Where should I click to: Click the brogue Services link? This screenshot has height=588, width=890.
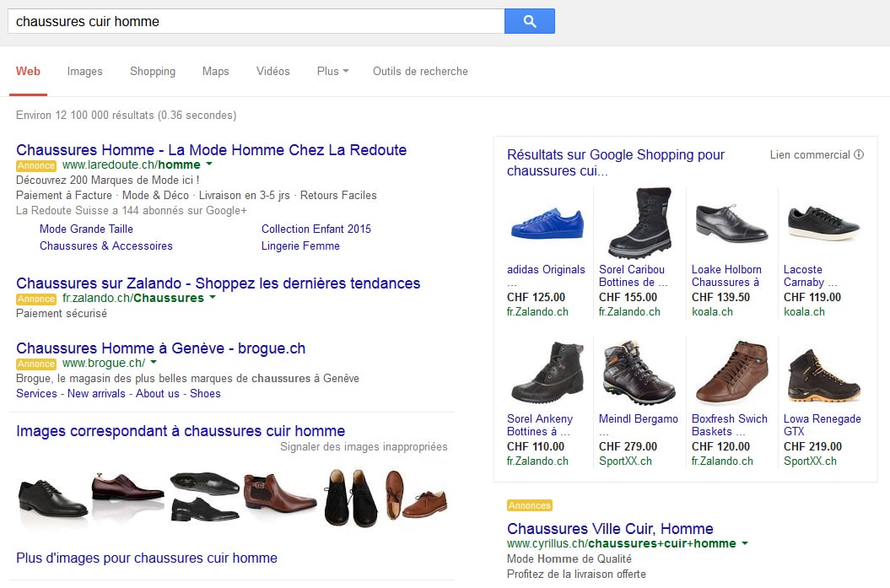(x=36, y=393)
